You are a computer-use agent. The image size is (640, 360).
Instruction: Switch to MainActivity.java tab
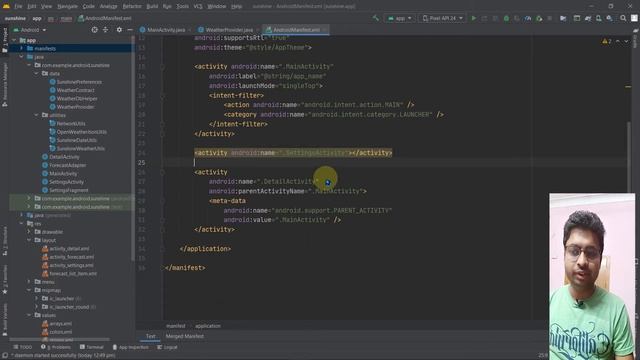coord(166,30)
